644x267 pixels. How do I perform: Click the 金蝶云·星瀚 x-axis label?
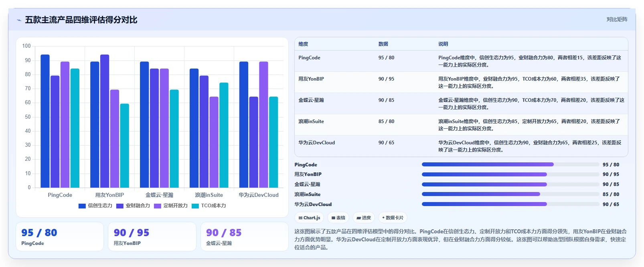pyautogui.click(x=159, y=195)
